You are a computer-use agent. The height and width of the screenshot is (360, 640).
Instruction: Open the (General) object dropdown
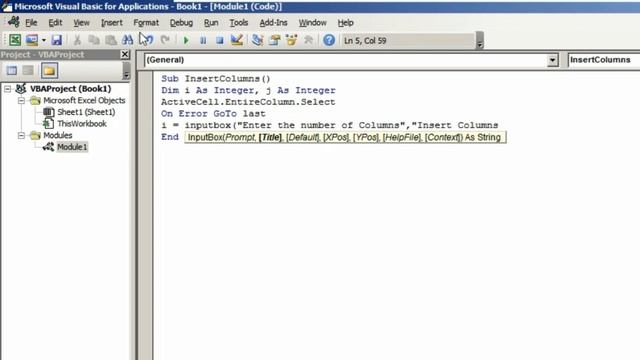pyautogui.click(x=553, y=60)
